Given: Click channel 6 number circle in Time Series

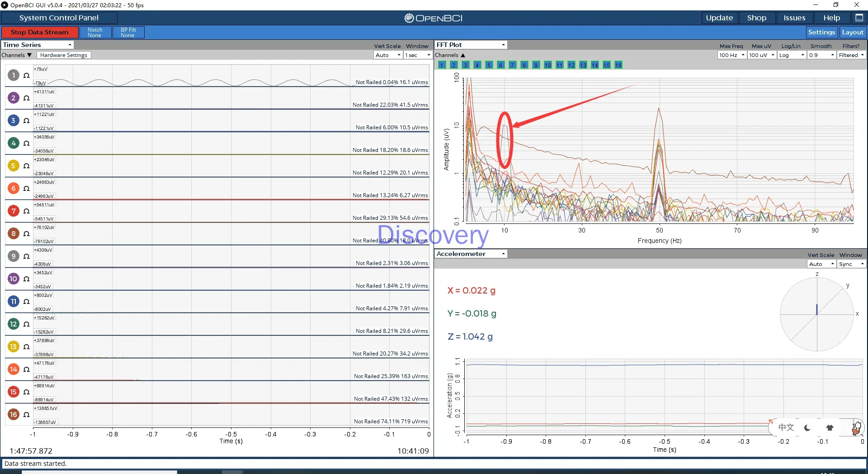Looking at the screenshot, I should click(14, 188).
